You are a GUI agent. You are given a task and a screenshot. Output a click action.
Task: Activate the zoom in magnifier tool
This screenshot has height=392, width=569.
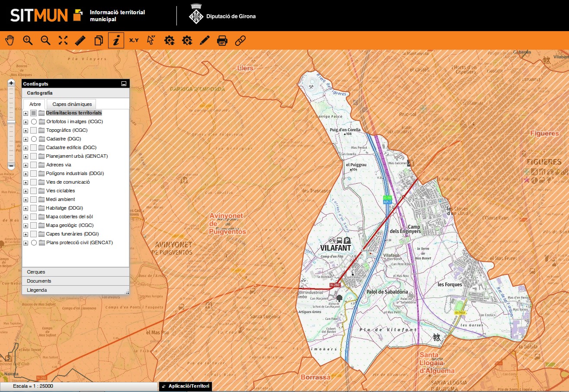pos(28,41)
